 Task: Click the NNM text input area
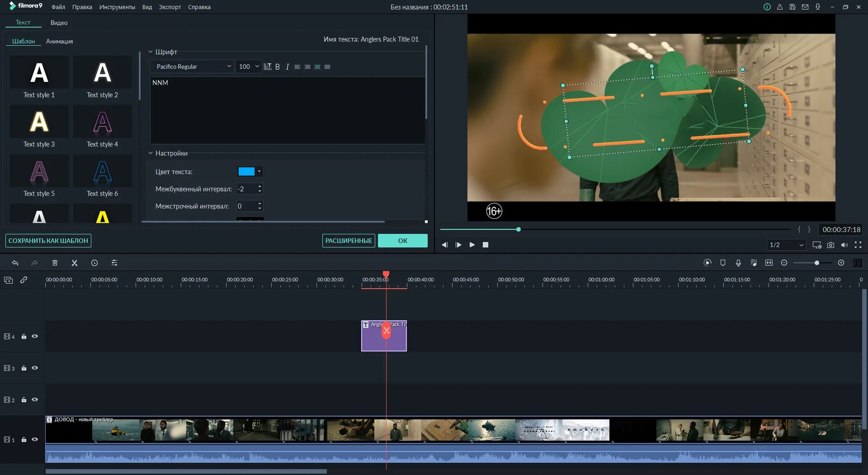pyautogui.click(x=288, y=110)
